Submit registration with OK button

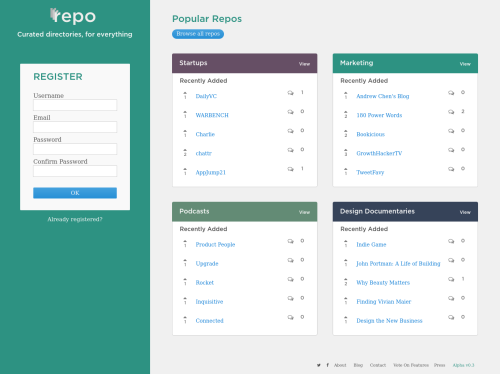point(75,193)
